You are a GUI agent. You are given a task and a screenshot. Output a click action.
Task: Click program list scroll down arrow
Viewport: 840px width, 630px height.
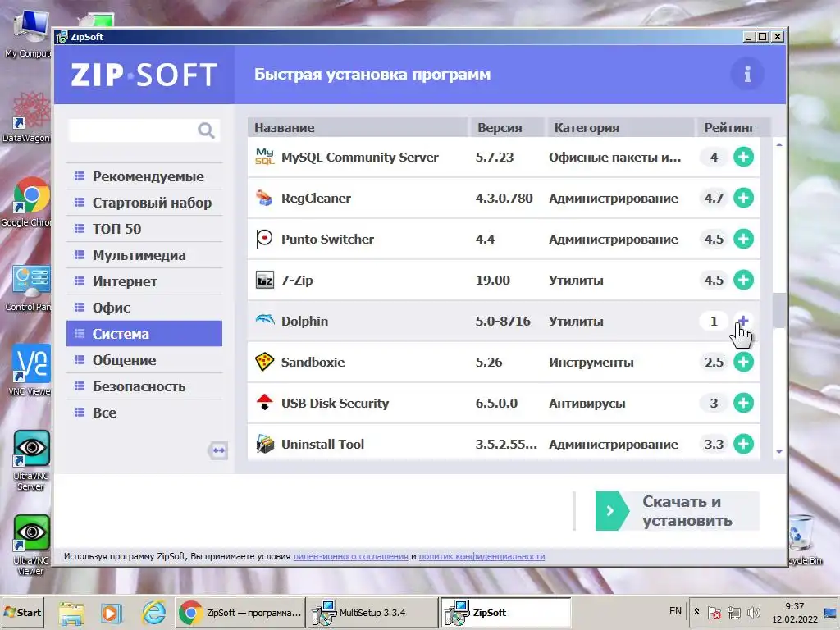(x=779, y=452)
